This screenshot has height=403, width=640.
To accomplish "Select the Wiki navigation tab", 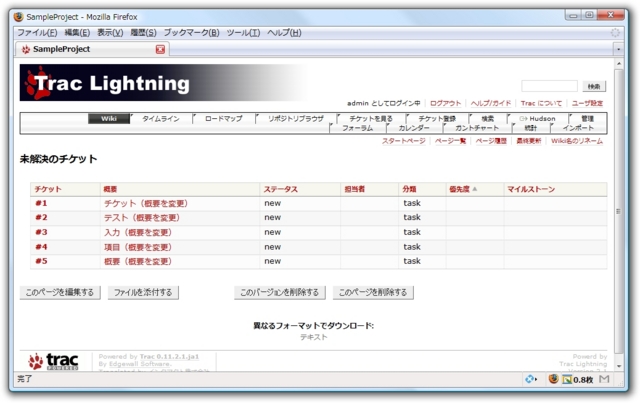I will (x=109, y=118).
